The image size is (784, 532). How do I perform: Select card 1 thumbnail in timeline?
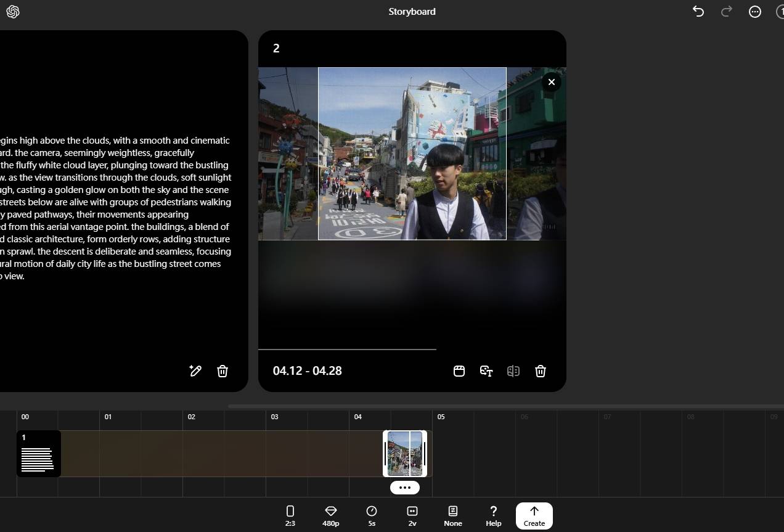[x=39, y=454]
